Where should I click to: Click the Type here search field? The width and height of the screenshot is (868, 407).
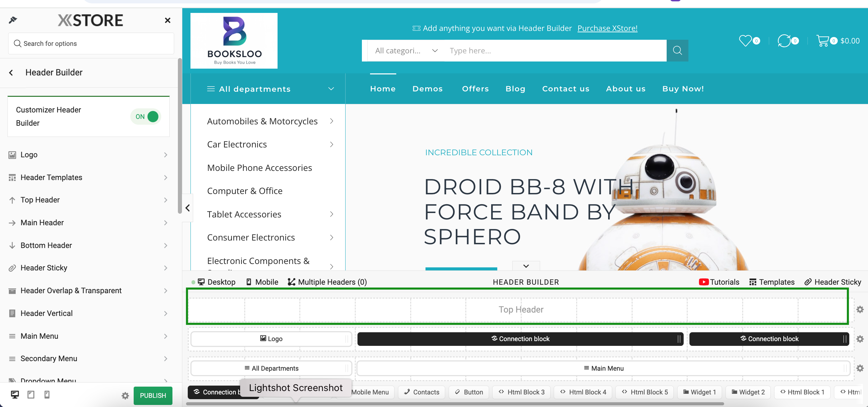(555, 51)
